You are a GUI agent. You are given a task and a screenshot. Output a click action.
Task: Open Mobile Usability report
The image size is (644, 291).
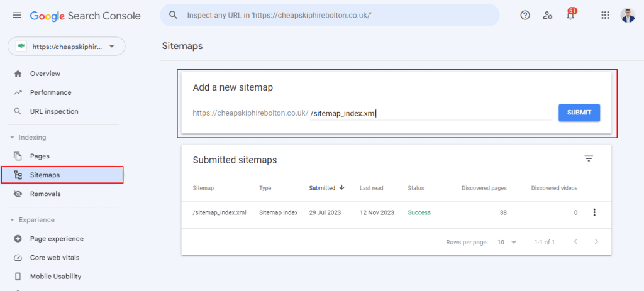pos(55,277)
